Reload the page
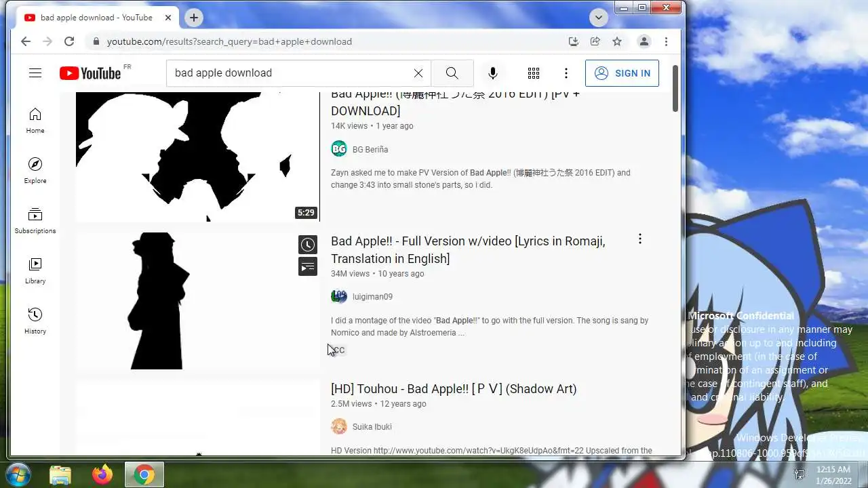 coord(69,41)
